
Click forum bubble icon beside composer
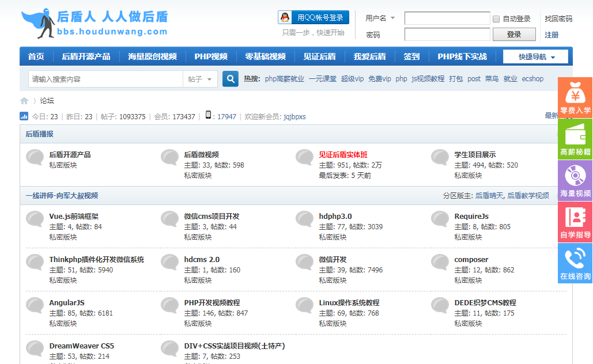[x=440, y=262]
